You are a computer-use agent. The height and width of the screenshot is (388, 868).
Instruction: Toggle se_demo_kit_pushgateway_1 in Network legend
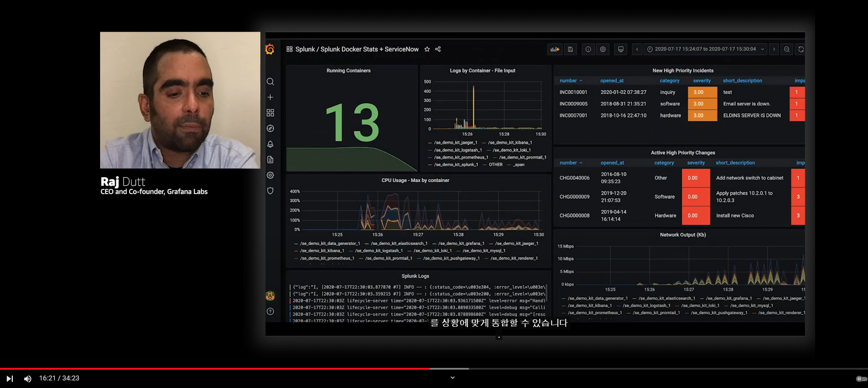(x=719, y=313)
